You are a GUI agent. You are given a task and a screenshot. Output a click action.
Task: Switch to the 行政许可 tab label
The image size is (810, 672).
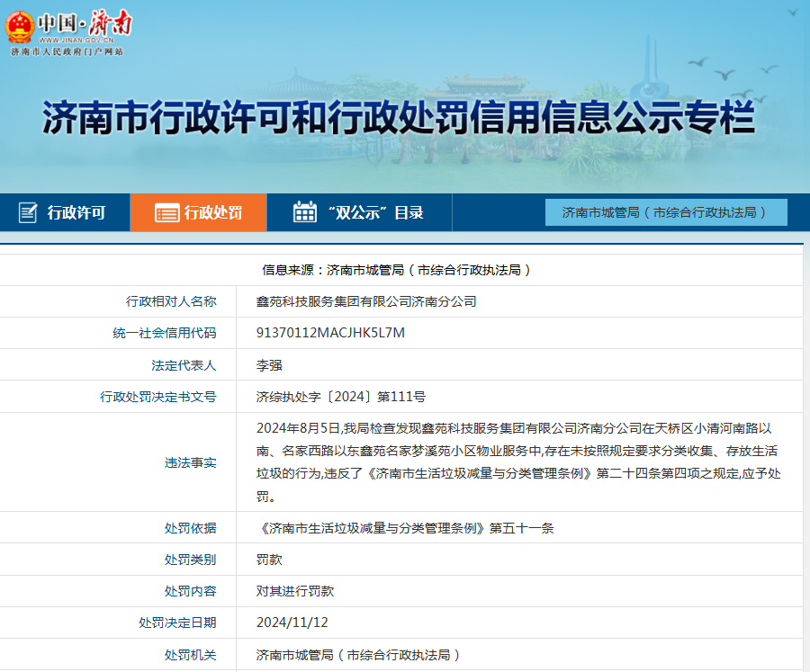point(76,213)
